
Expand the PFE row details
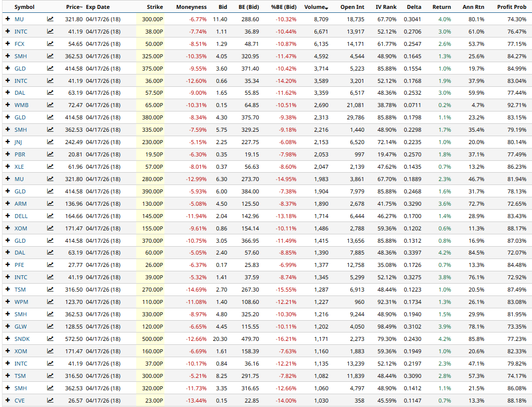coord(7,265)
